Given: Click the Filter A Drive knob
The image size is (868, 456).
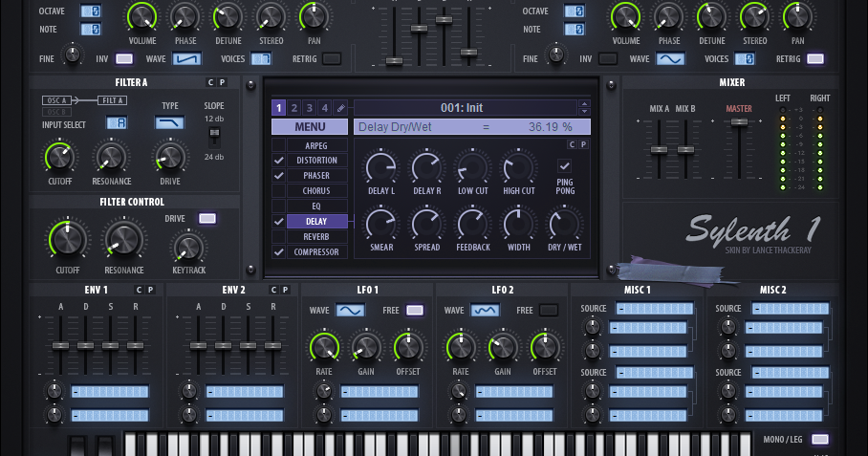Looking at the screenshot, I should click(x=170, y=157).
